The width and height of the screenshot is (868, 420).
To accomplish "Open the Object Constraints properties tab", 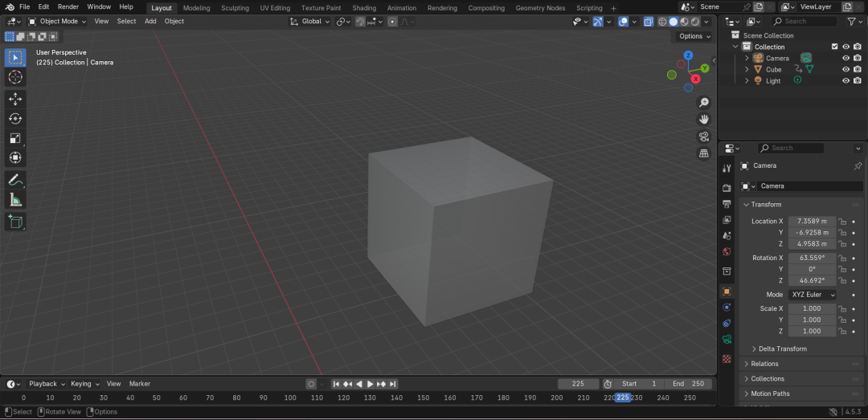I will [x=727, y=323].
